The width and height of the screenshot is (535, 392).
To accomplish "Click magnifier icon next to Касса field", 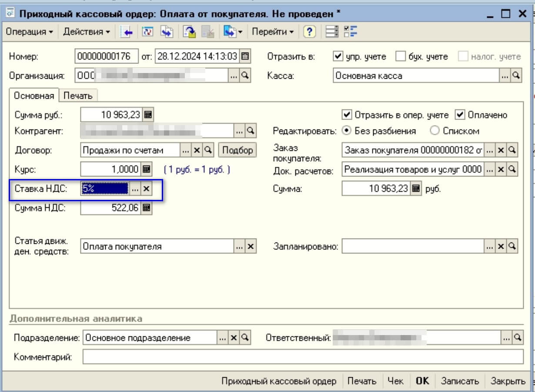I will point(516,75).
